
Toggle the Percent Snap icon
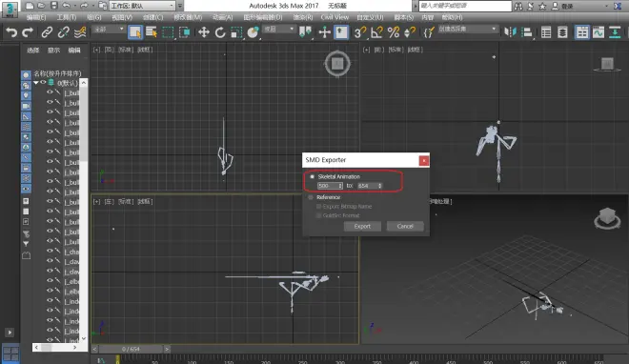coord(394,32)
